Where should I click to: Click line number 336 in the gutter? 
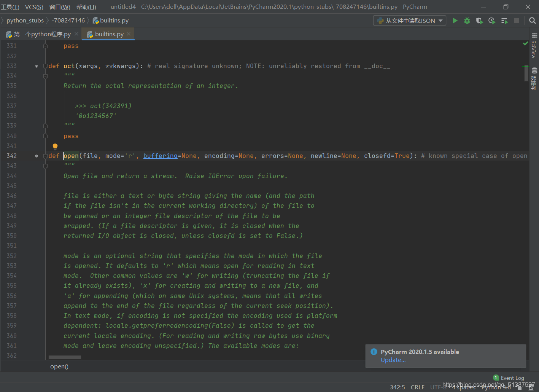[12, 96]
